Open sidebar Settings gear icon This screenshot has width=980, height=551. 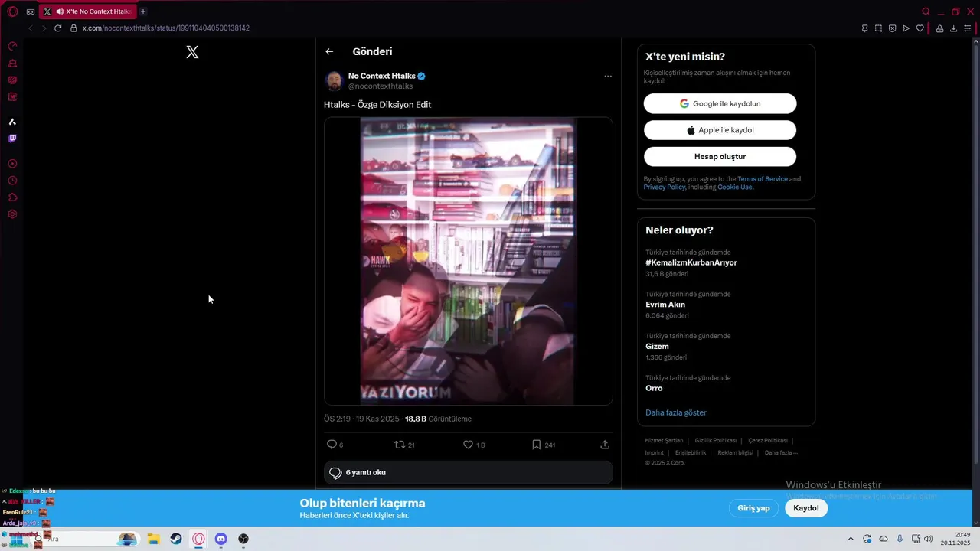pos(12,214)
